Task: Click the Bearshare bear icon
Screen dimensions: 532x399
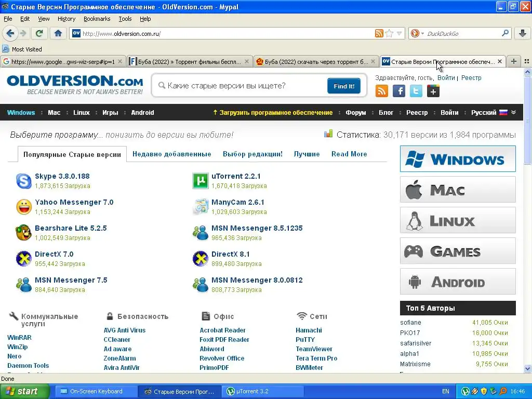Action: point(24,233)
